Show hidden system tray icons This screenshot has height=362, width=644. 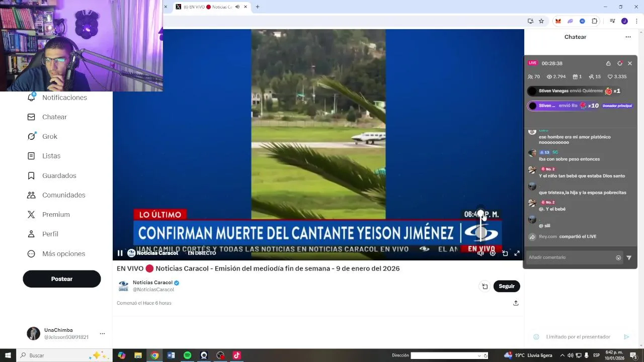pos(562,355)
